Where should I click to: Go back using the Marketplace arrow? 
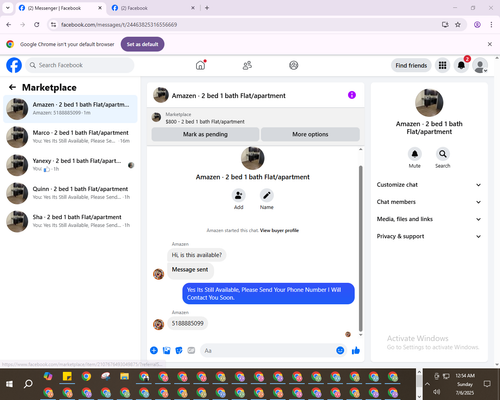click(12, 87)
